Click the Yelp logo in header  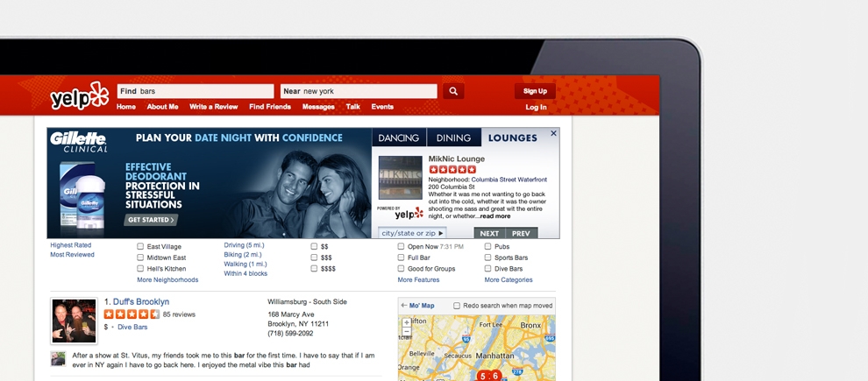(80, 95)
